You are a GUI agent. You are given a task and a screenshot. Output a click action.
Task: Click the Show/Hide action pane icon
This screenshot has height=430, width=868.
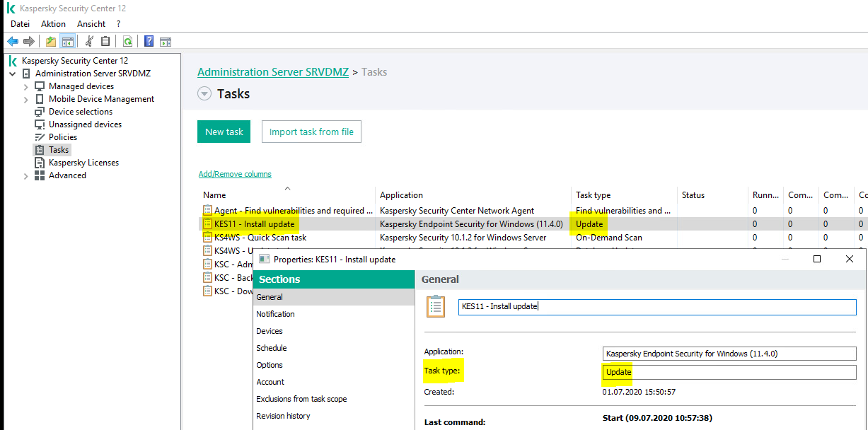(166, 41)
